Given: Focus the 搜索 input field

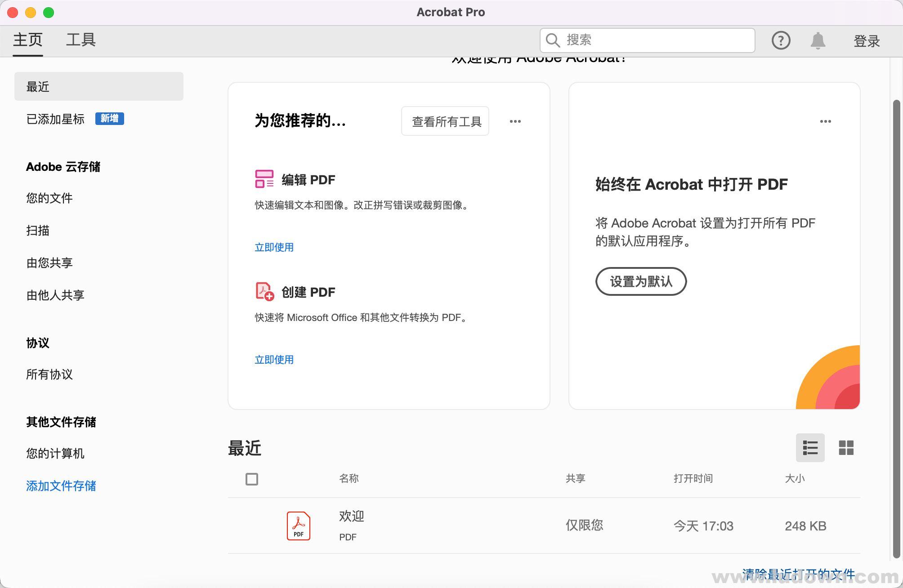Looking at the screenshot, I should (x=647, y=40).
